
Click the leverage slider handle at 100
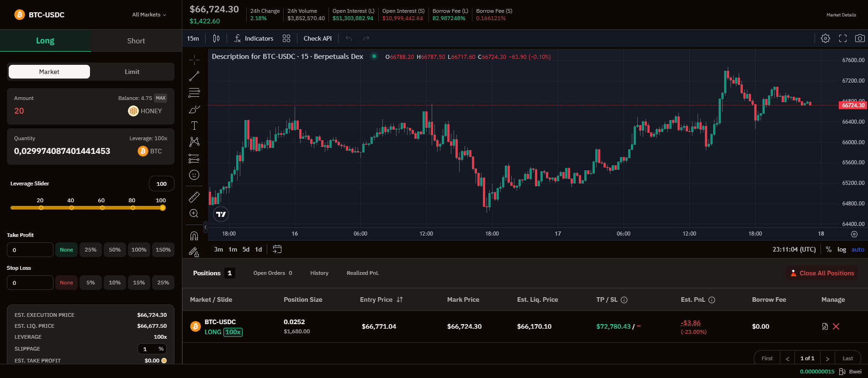click(x=163, y=208)
